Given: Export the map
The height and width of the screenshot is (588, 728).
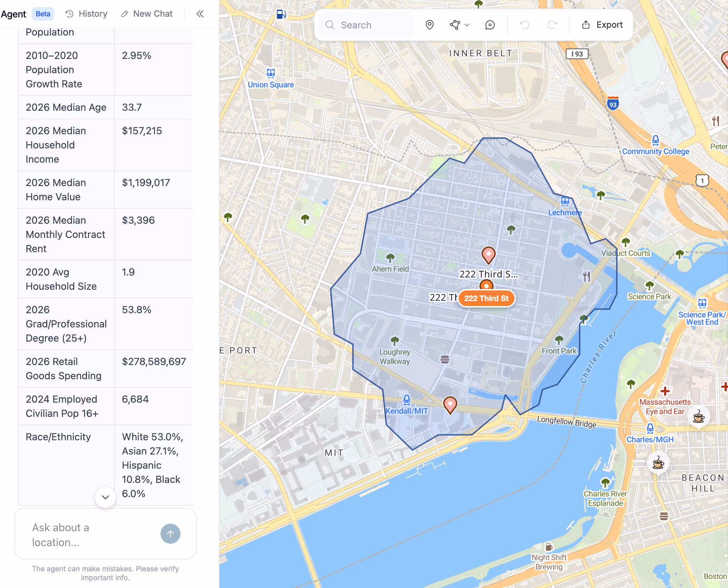Looking at the screenshot, I should pyautogui.click(x=602, y=25).
